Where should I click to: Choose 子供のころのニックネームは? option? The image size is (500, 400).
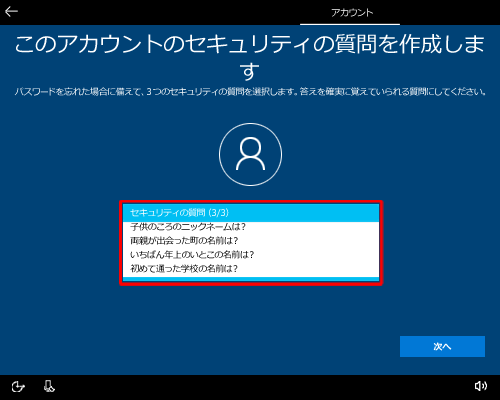pos(251,227)
